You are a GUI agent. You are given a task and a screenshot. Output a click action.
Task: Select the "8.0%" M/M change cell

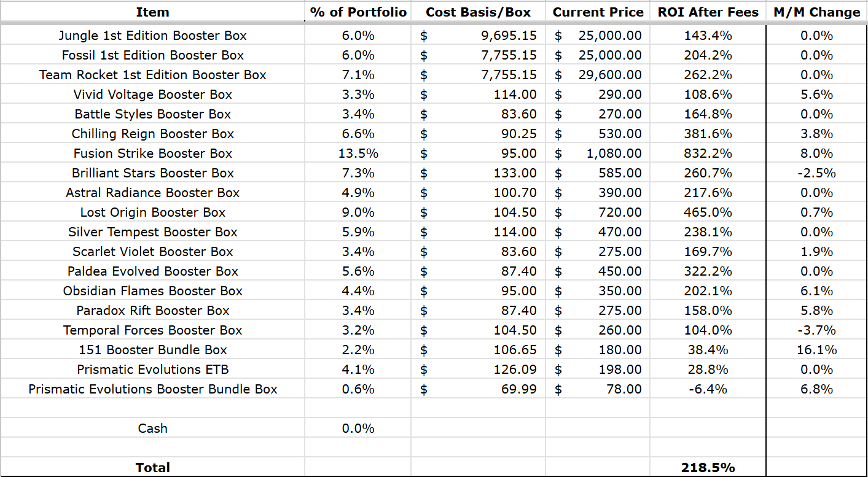[x=817, y=153]
